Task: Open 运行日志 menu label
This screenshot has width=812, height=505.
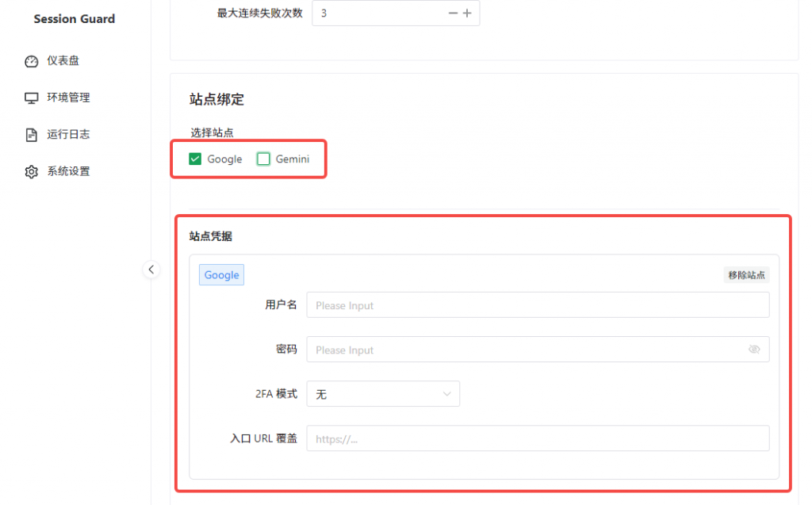Action: (x=68, y=135)
